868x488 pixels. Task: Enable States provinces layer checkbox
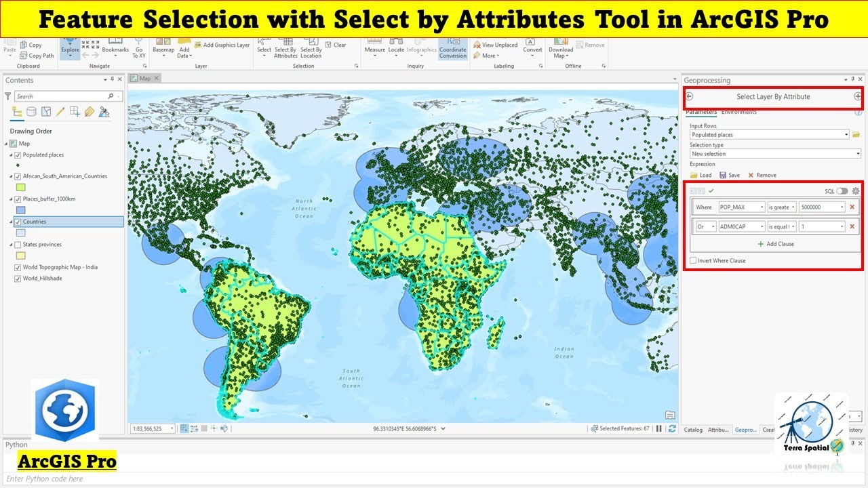coord(18,245)
